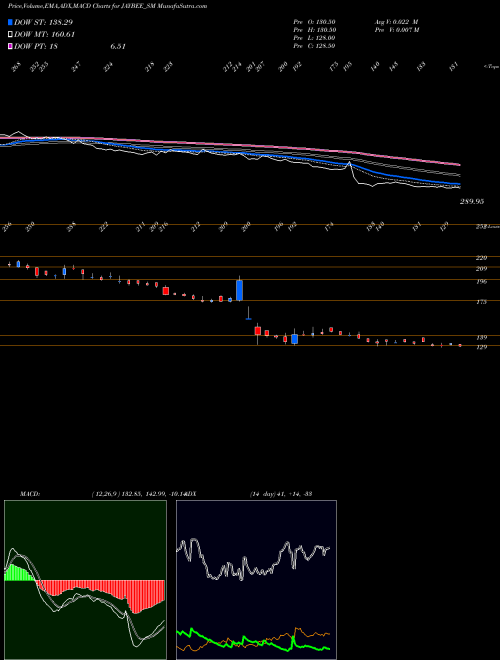This screenshot has width=500, height=660.
Task: Click the blue DOW ST legend swatch
Action: coord(10,22)
